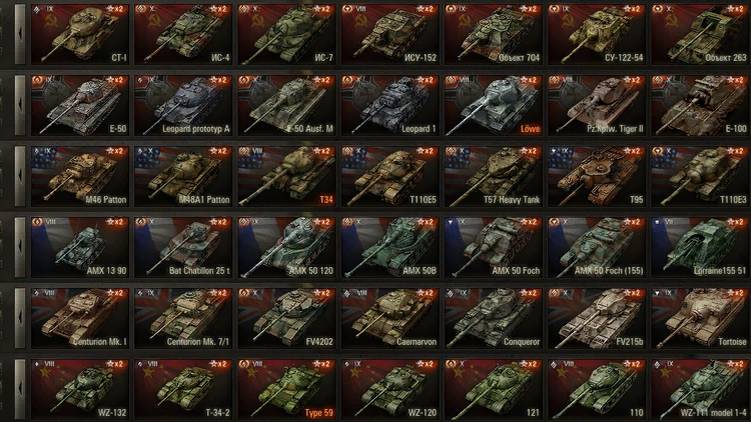Click the x2 star icon on T34
This screenshot has width=751, height=422.
pyautogui.click(x=323, y=151)
